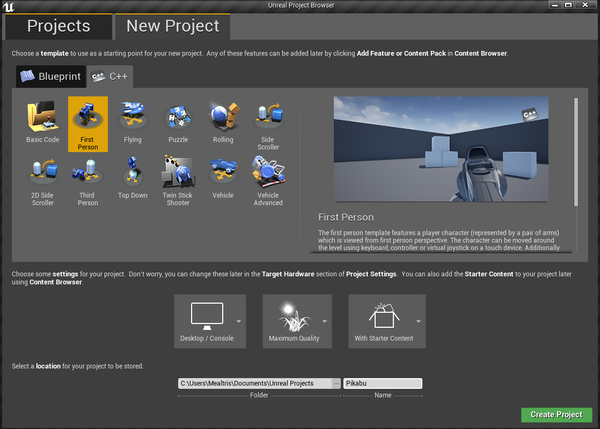The width and height of the screenshot is (600, 429).
Task: Click the project Name field containing Pikabu
Action: pyautogui.click(x=382, y=383)
